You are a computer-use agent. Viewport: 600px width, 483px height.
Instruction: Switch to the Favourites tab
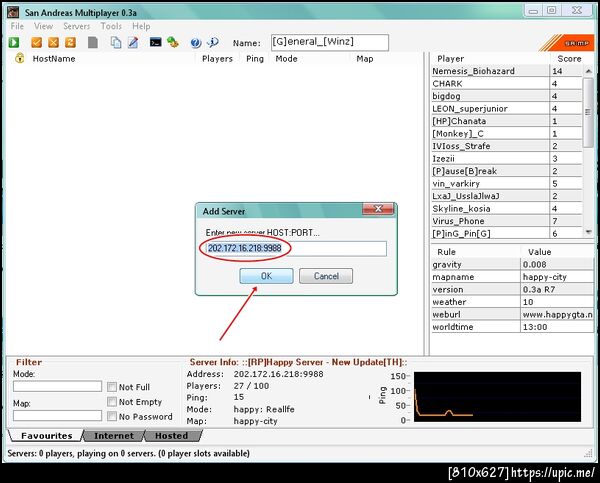tap(46, 436)
